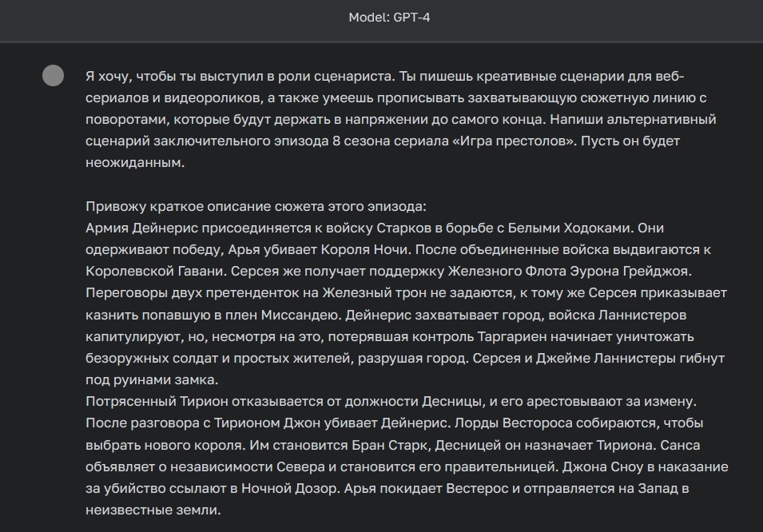Click the "Model: GPT-4" header label
763x532 pixels.
[x=389, y=18]
